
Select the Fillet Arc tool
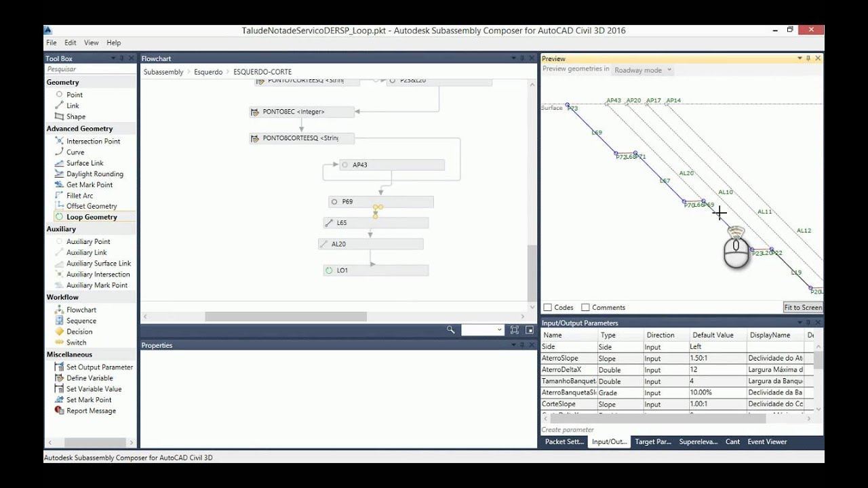pyautogui.click(x=79, y=195)
